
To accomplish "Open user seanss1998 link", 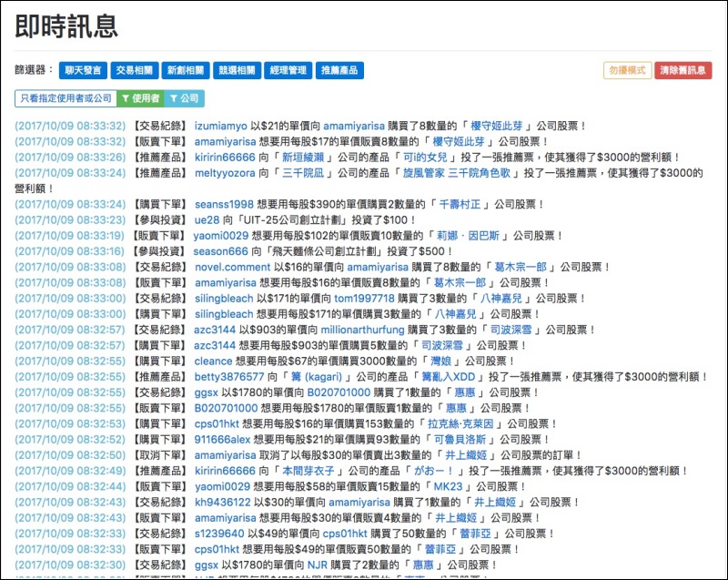I will 224,204.
